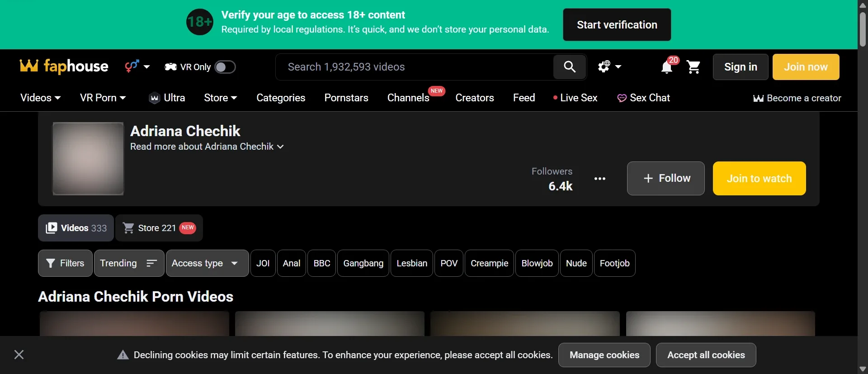Open the Feed page
The image size is (868, 374).
click(x=524, y=98)
